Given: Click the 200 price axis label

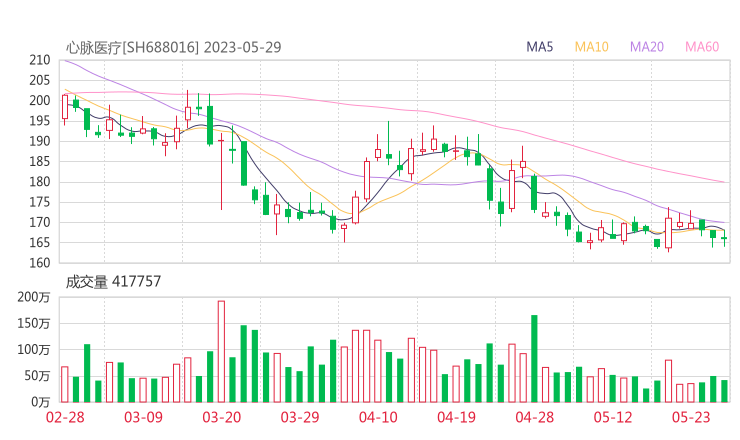Looking at the screenshot, I should tap(40, 101).
